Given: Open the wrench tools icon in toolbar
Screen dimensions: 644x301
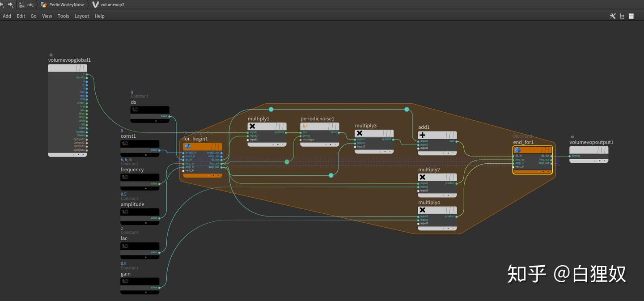Looking at the screenshot, I should (613, 16).
